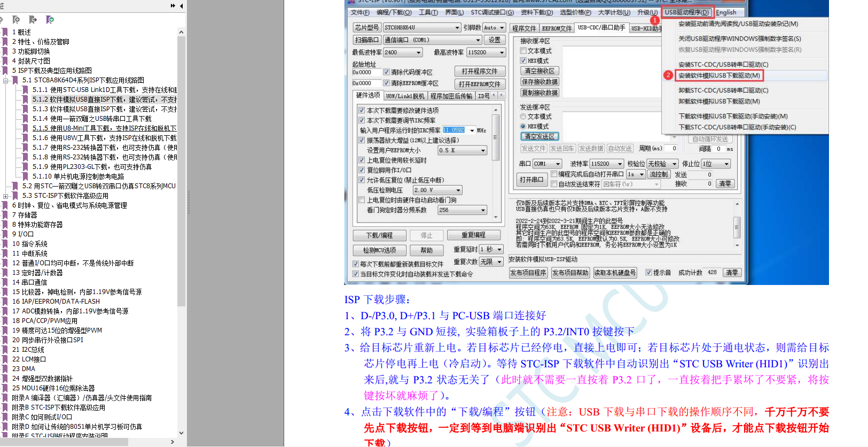The image size is (868, 447).
Task: Open bookmark '5.1.5 使用U8-Mini工具下载'
Action: 104,128
